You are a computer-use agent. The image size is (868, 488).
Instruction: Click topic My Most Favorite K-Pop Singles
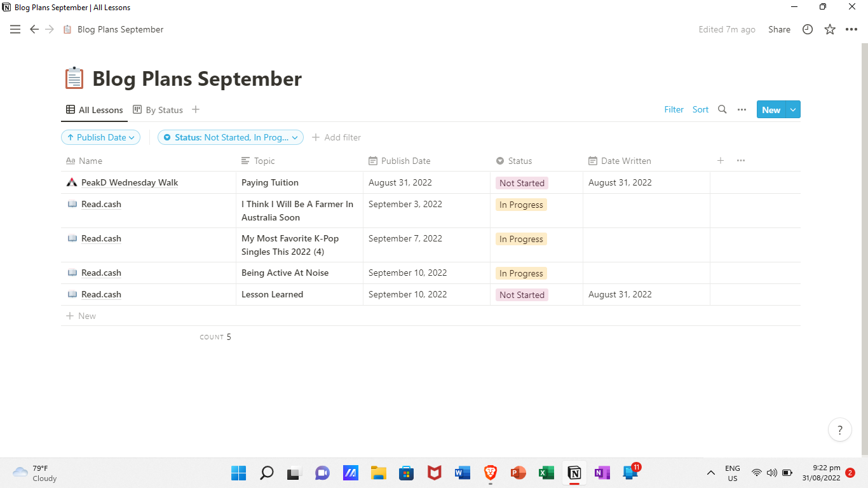(x=290, y=245)
